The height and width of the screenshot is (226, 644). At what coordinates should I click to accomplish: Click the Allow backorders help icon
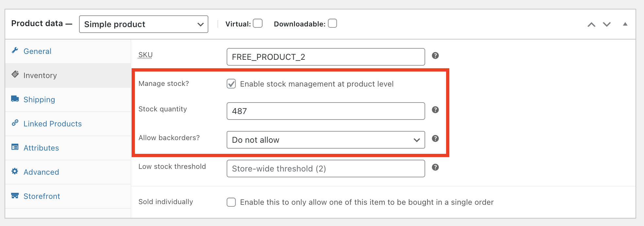[x=435, y=138]
